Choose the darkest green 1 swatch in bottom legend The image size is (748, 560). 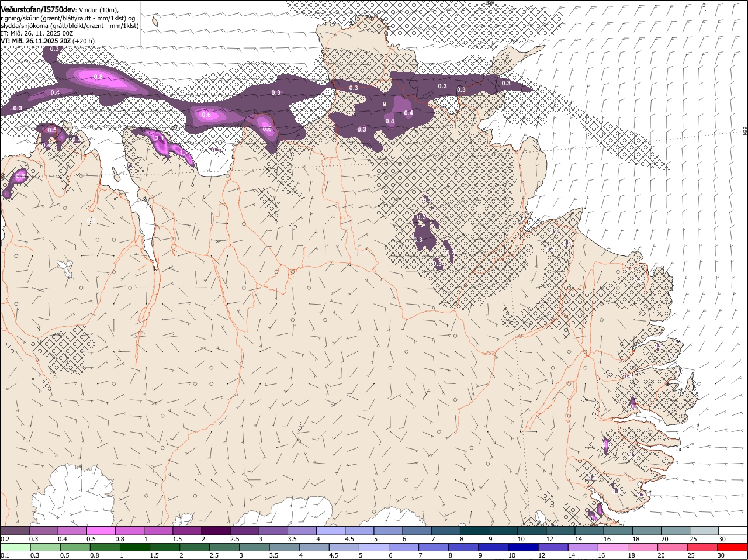coord(135,547)
